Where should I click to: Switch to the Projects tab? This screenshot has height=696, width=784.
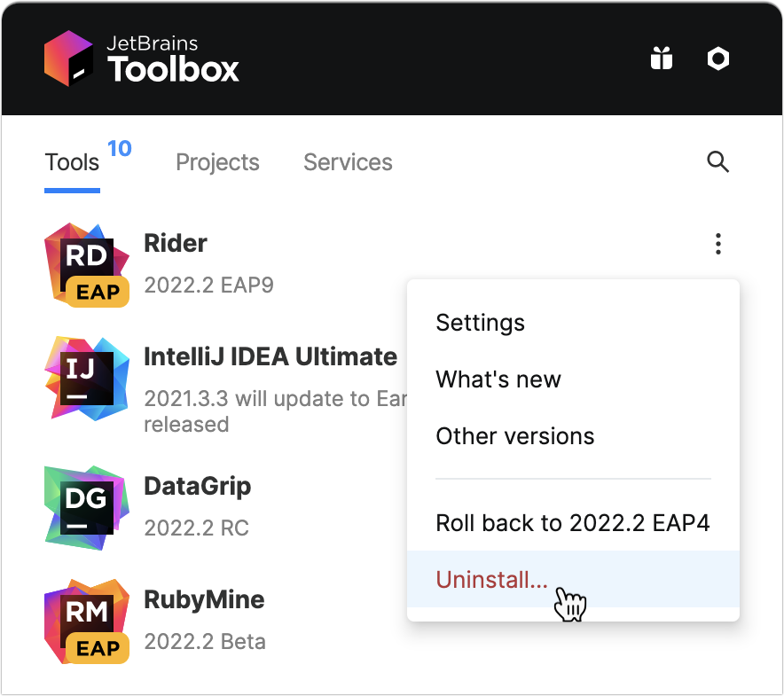[x=217, y=162]
